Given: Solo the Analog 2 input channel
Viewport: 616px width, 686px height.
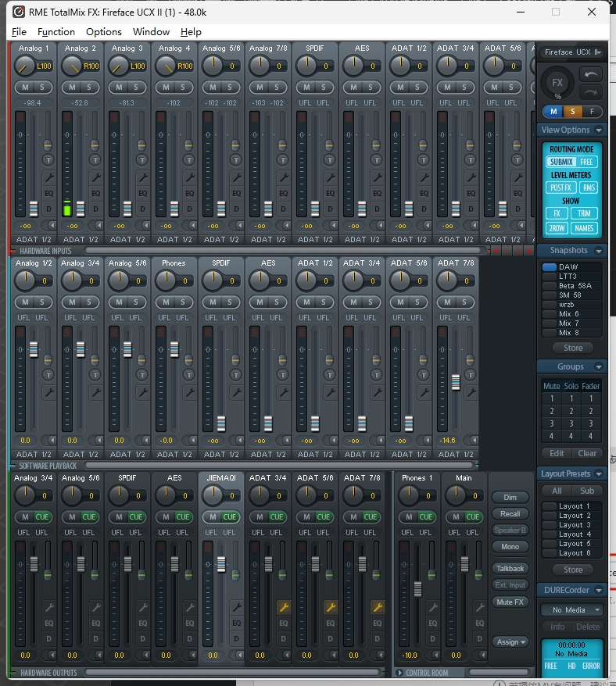Looking at the screenshot, I should click(x=89, y=87).
